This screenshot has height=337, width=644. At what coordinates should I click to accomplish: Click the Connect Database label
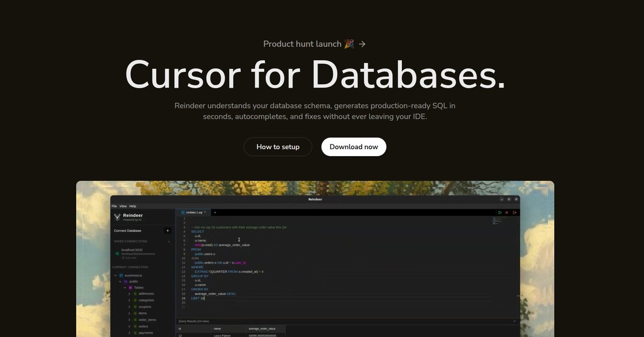[x=128, y=231]
